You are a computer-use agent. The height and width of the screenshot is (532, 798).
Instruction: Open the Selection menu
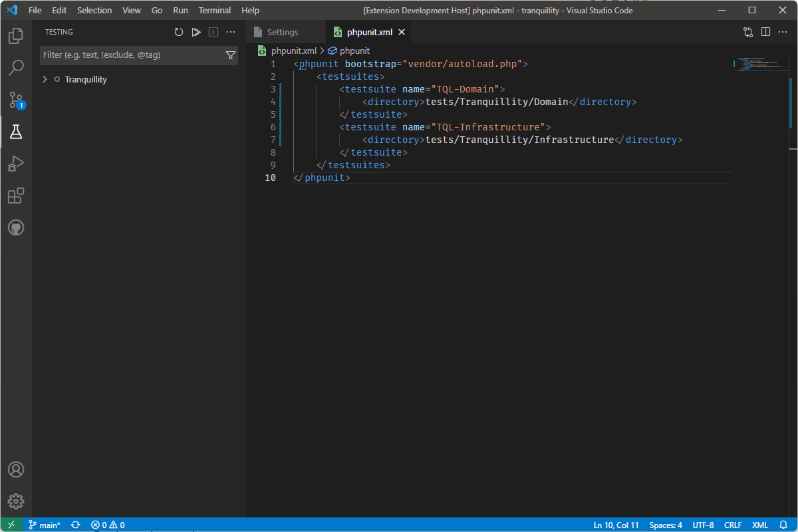click(x=94, y=11)
